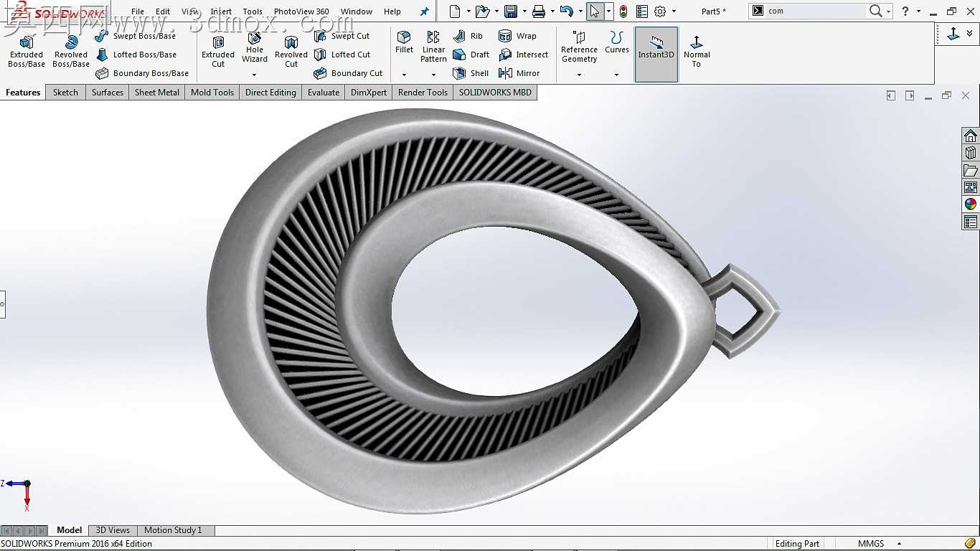Toggle Instant3D mode
The height and width of the screenshot is (551, 980).
click(656, 55)
